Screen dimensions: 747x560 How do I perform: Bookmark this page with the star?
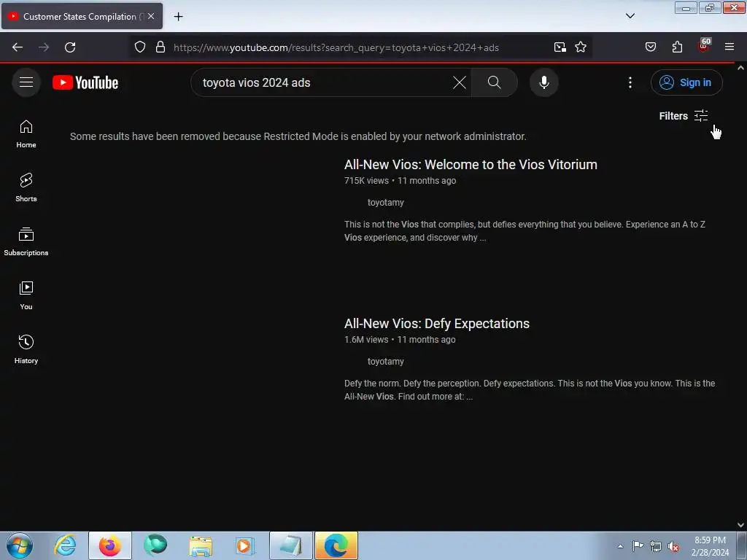580,47
